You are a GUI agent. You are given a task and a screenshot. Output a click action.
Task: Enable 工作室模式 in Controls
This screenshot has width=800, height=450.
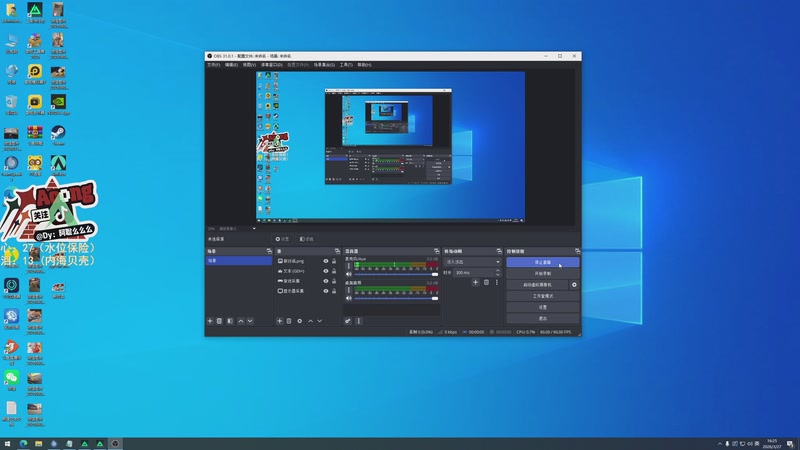point(543,296)
